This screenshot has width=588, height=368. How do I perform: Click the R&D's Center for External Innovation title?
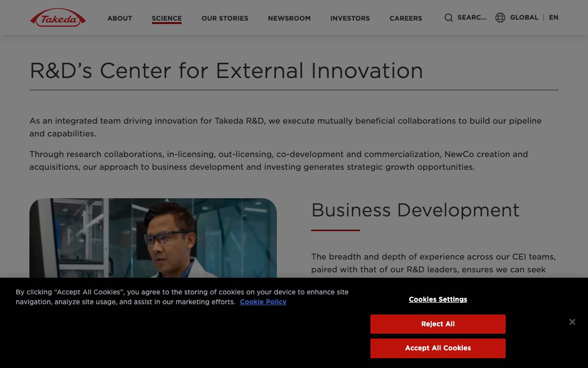coord(226,71)
